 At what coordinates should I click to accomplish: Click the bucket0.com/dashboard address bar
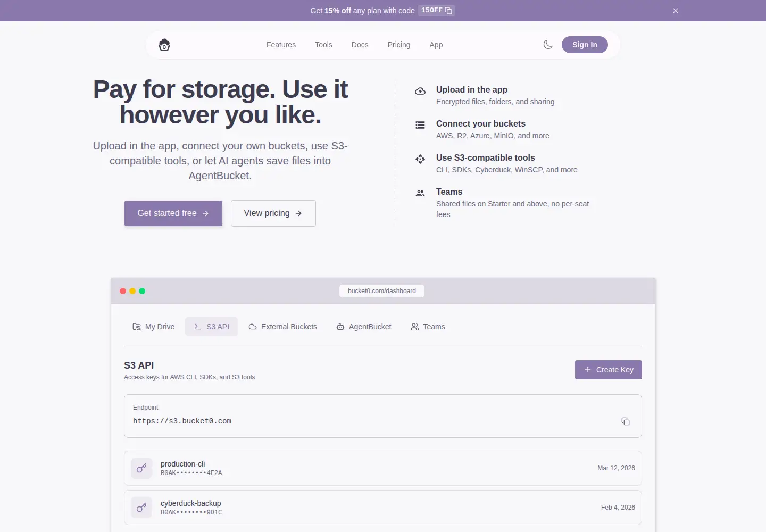pyautogui.click(x=382, y=291)
